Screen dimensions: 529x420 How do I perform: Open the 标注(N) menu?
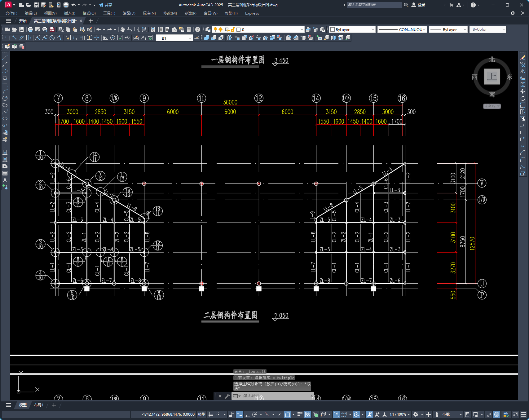click(149, 13)
